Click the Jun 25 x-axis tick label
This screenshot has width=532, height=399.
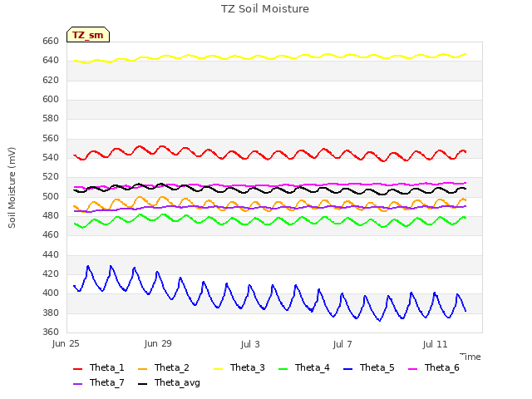pos(66,344)
